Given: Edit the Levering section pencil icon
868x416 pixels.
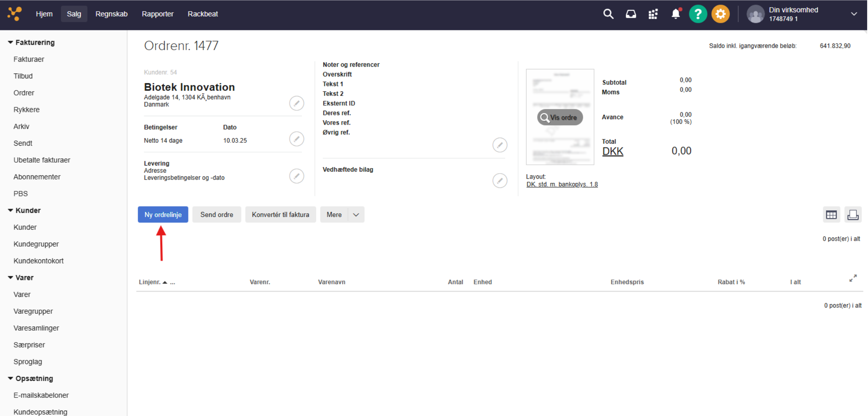Looking at the screenshot, I should point(296,176).
